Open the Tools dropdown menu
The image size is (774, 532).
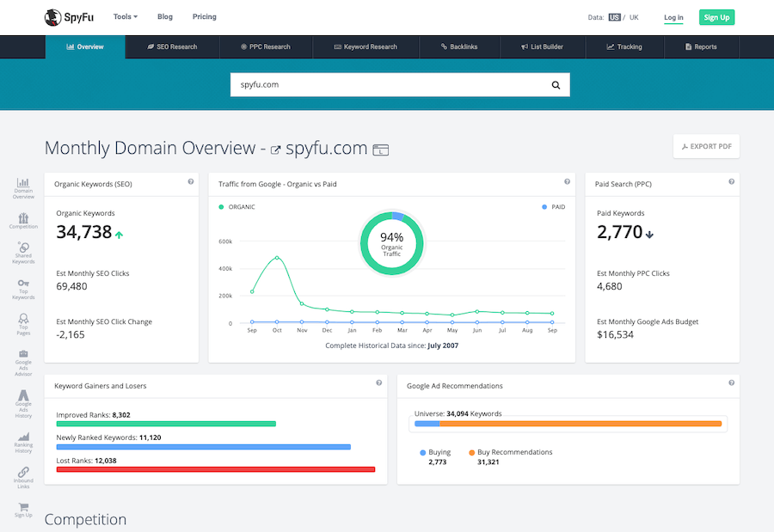(x=126, y=17)
